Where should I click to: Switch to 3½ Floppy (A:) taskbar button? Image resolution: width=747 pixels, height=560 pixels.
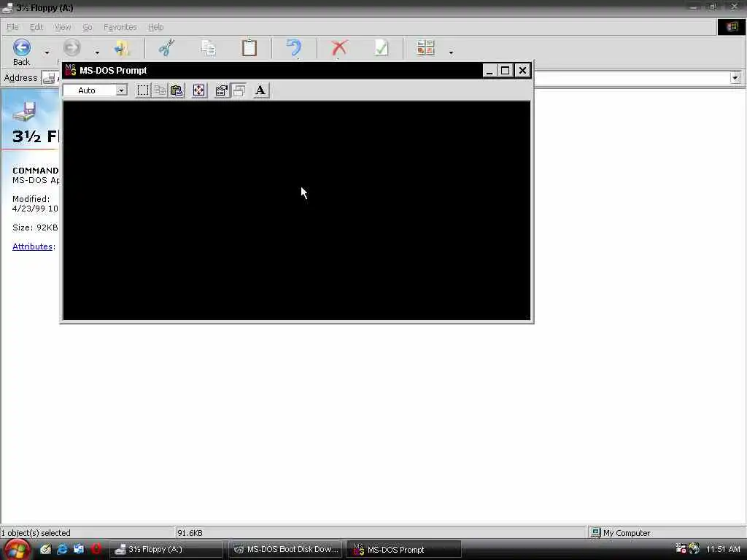[x=166, y=549]
